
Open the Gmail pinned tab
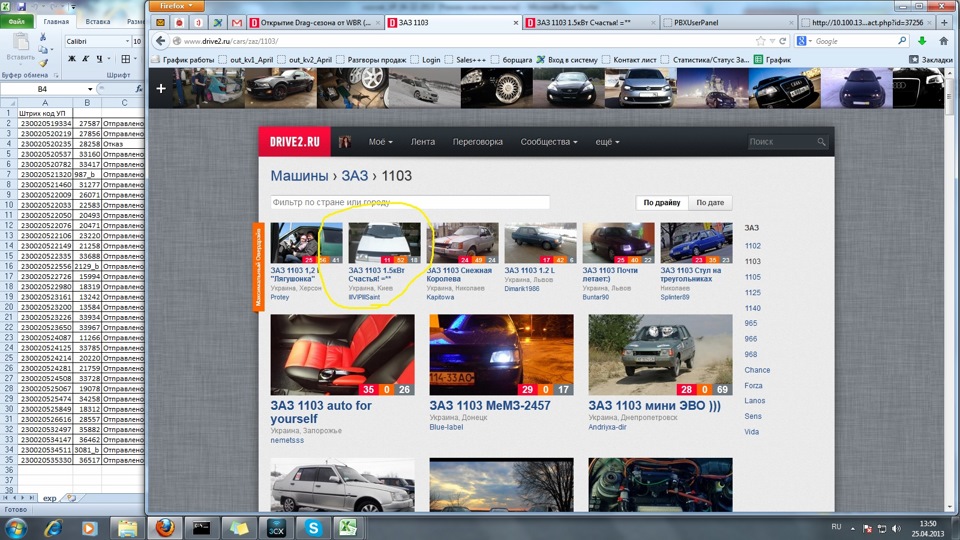pyautogui.click(x=236, y=23)
